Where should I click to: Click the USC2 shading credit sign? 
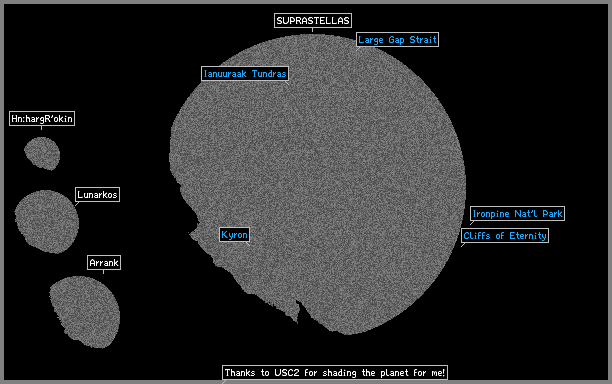pyautogui.click(x=335, y=373)
